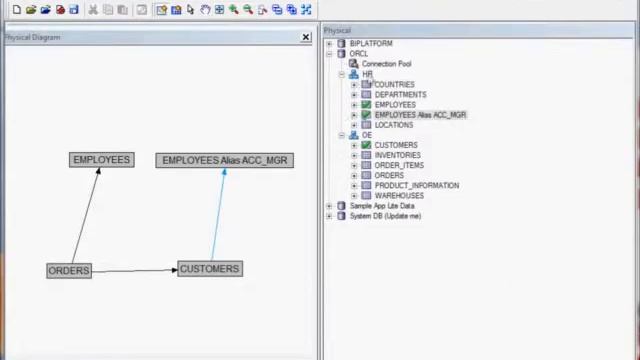Expand the BIPLATFORM database node
This screenshot has width=640, height=360.
pos(329,44)
